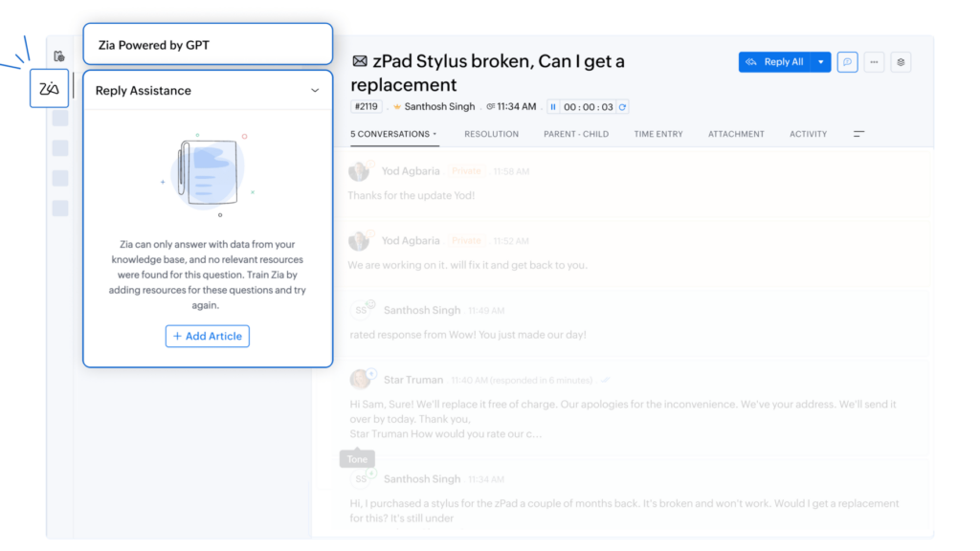This screenshot has height=551, width=980.
Task: Open the 'rated response from Wow!' message
Action: pyautogui.click(x=468, y=335)
